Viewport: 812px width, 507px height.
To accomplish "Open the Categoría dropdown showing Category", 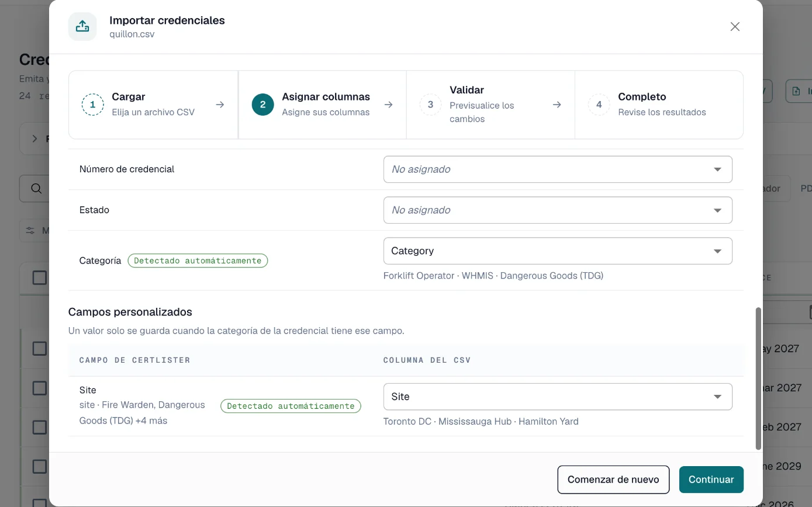I will [x=558, y=251].
